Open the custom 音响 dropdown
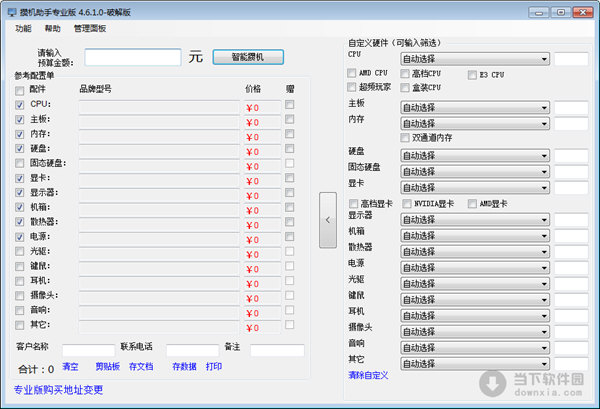This screenshot has height=409, width=600. (x=475, y=348)
